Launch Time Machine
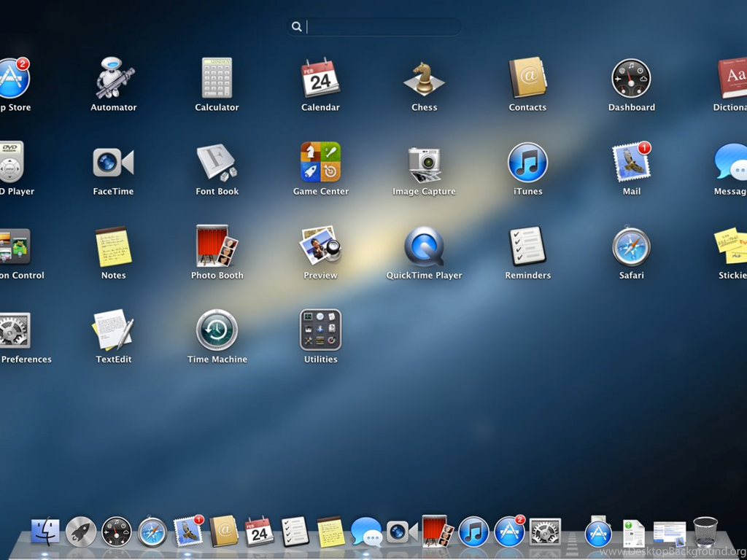This screenshot has height=560, width=747. (x=217, y=330)
